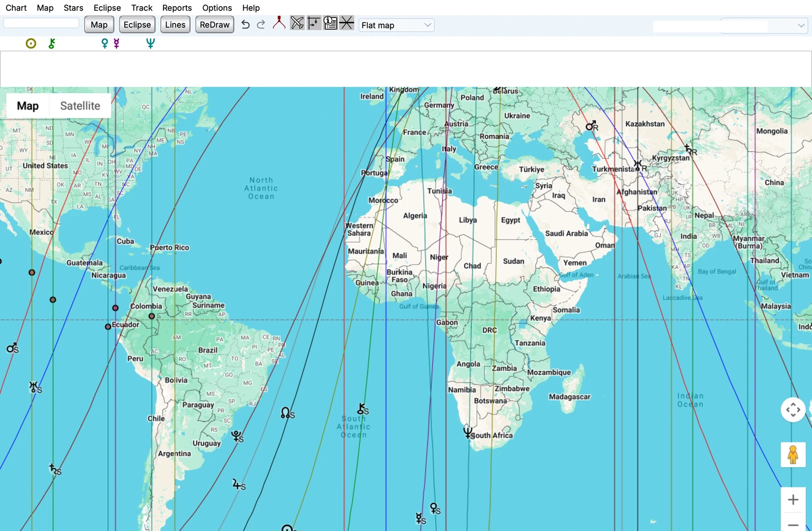The width and height of the screenshot is (812, 531).
Task: Redo the last undone action
Action: (x=261, y=24)
